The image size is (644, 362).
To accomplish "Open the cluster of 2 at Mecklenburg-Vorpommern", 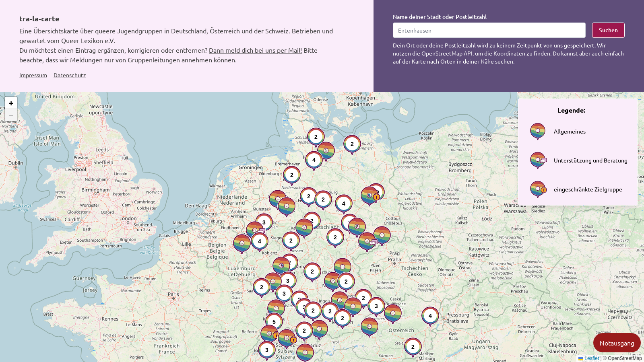I will point(352,145).
